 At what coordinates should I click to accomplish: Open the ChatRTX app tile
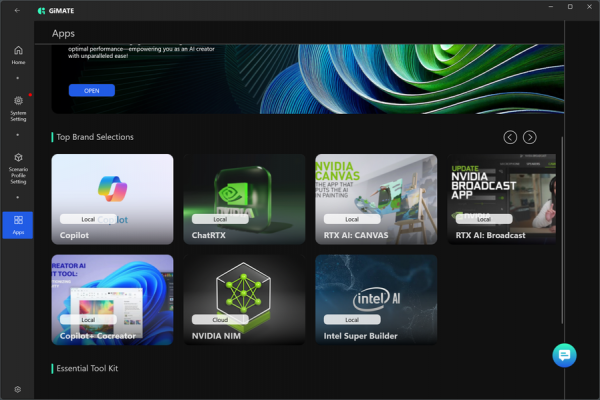click(x=244, y=199)
